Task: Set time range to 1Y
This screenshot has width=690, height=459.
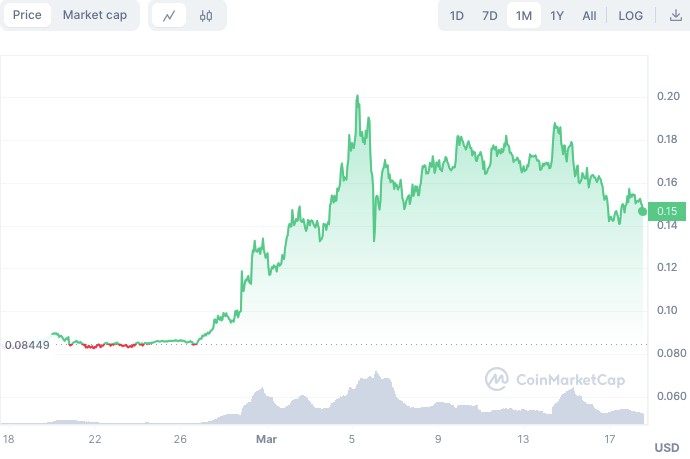Action: pyautogui.click(x=557, y=16)
